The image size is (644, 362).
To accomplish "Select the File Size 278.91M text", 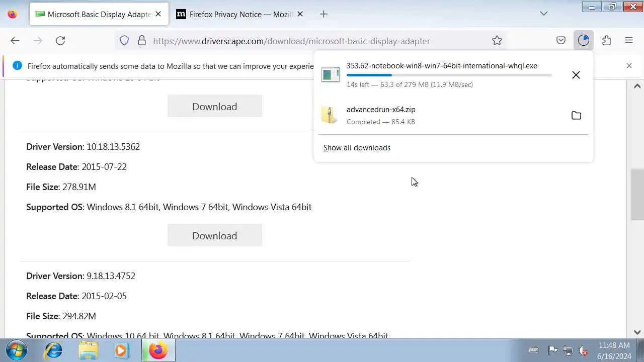I will click(x=61, y=187).
